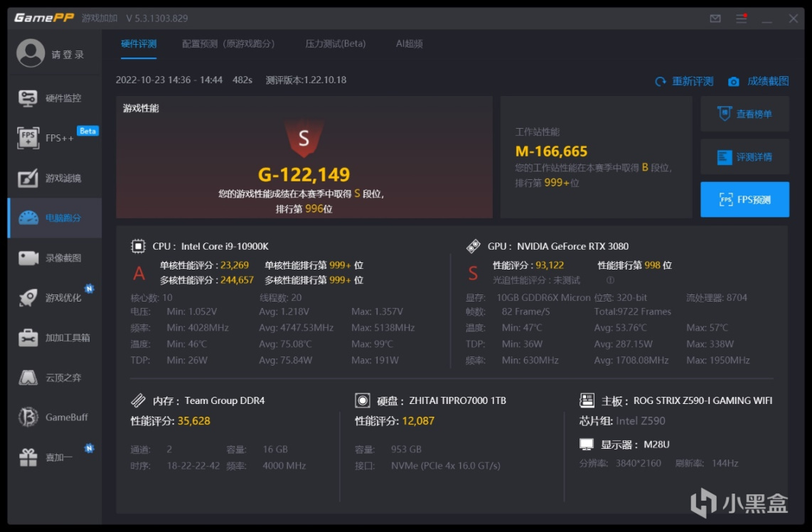Image resolution: width=812 pixels, height=532 pixels.
Task: Click resolution 3840*2160 value
Action: coord(638,463)
